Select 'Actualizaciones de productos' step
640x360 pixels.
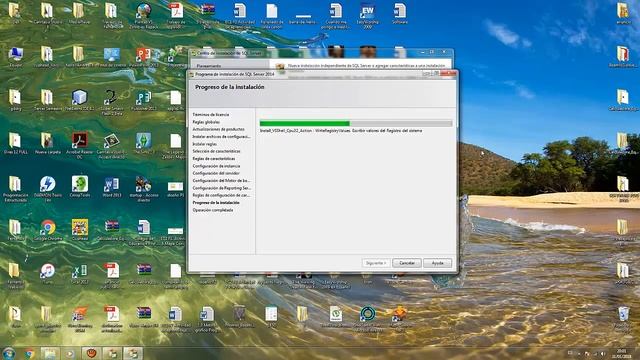218,129
